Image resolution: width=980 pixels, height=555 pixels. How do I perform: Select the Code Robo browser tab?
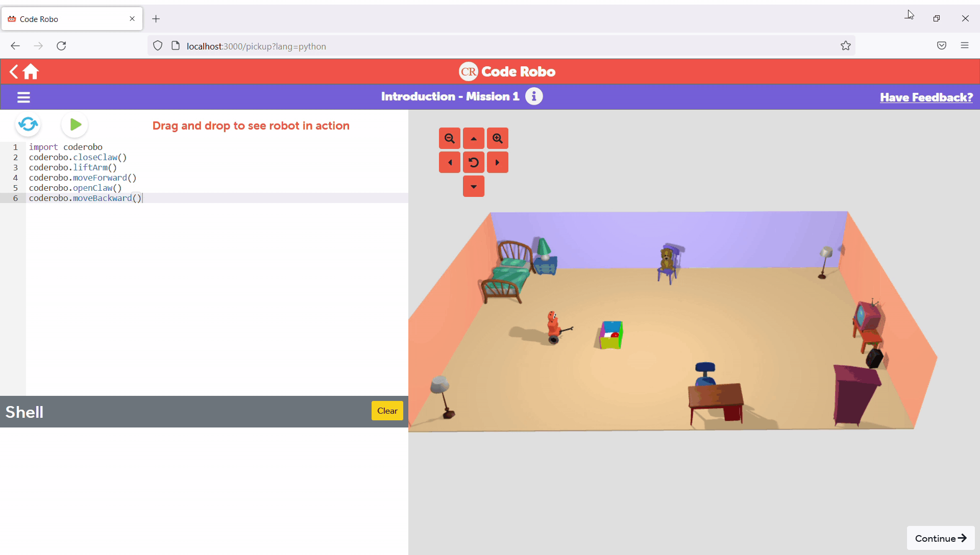tap(71, 19)
